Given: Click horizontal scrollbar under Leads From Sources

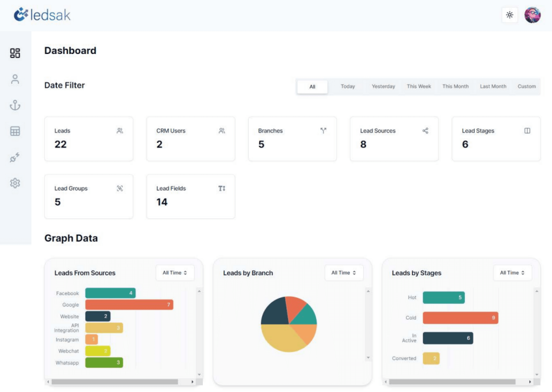Looking at the screenshot, I should pyautogui.click(x=115, y=382).
